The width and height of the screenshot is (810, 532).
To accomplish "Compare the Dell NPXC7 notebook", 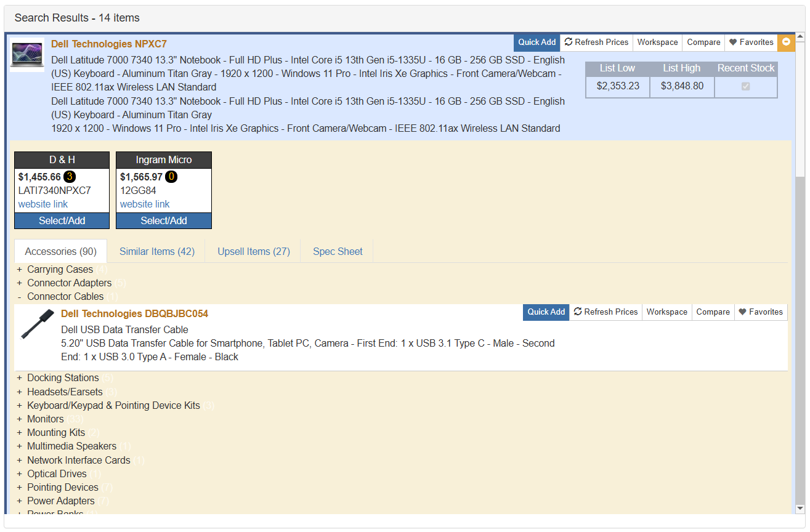I will click(x=703, y=42).
